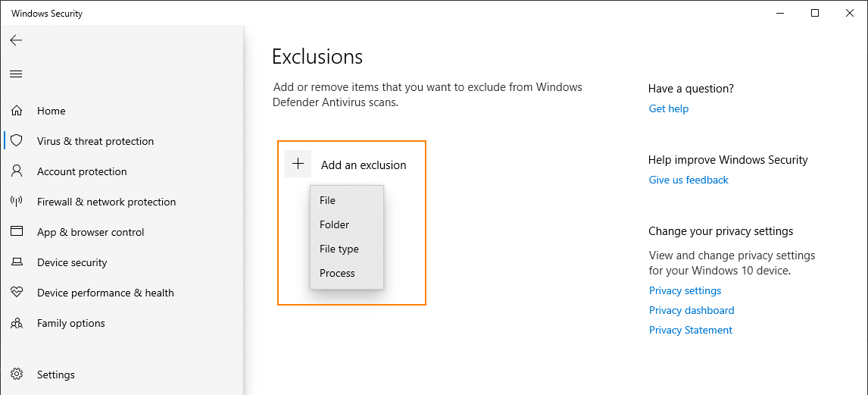Click the App & browser control window icon
Image resolution: width=868 pixels, height=395 pixels.
17,232
